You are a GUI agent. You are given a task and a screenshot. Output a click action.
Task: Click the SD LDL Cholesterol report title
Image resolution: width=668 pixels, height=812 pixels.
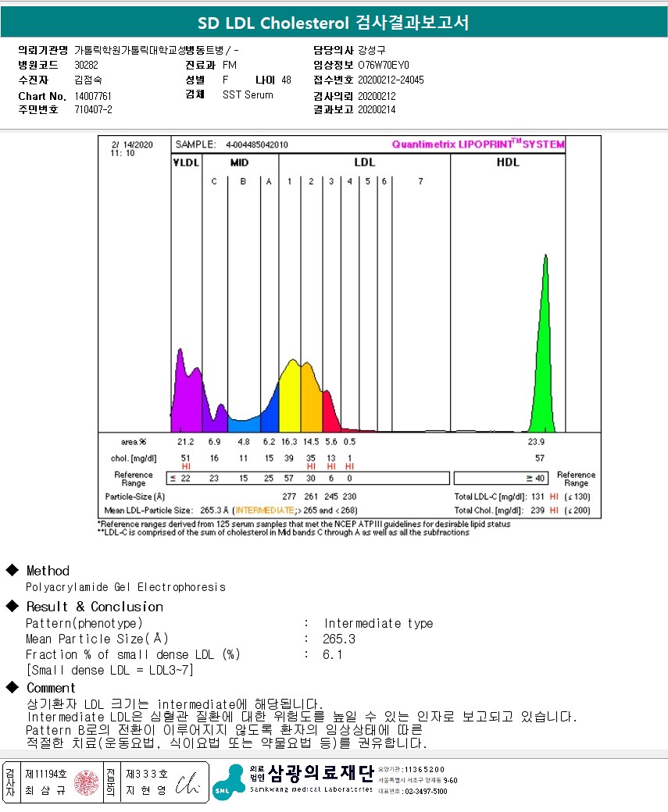pos(334,23)
